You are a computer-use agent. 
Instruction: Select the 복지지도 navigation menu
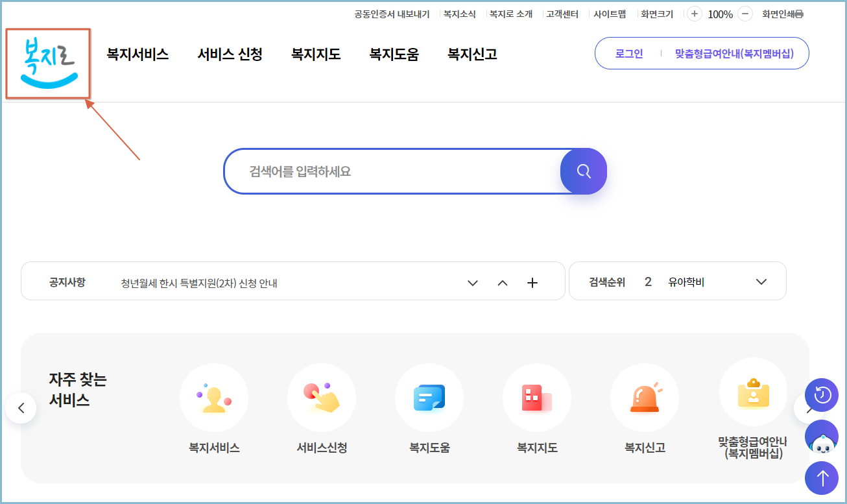(x=316, y=54)
